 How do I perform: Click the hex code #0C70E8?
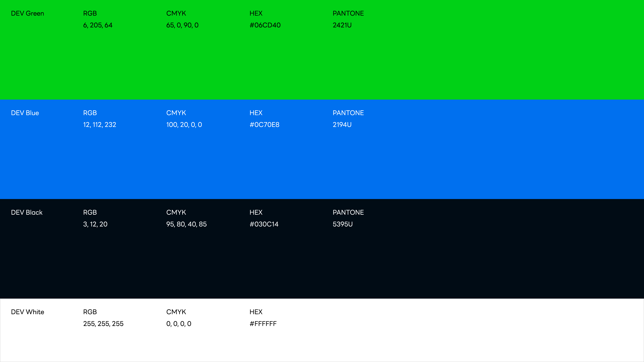264,125
